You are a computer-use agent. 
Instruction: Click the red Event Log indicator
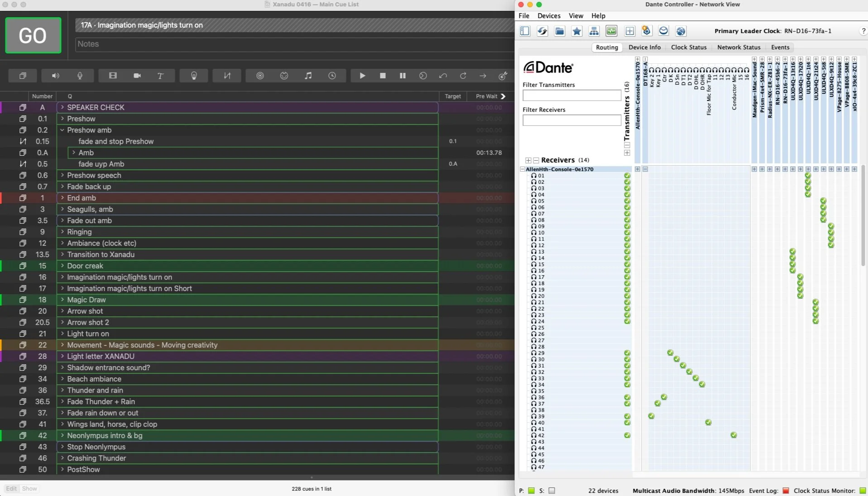786,491
